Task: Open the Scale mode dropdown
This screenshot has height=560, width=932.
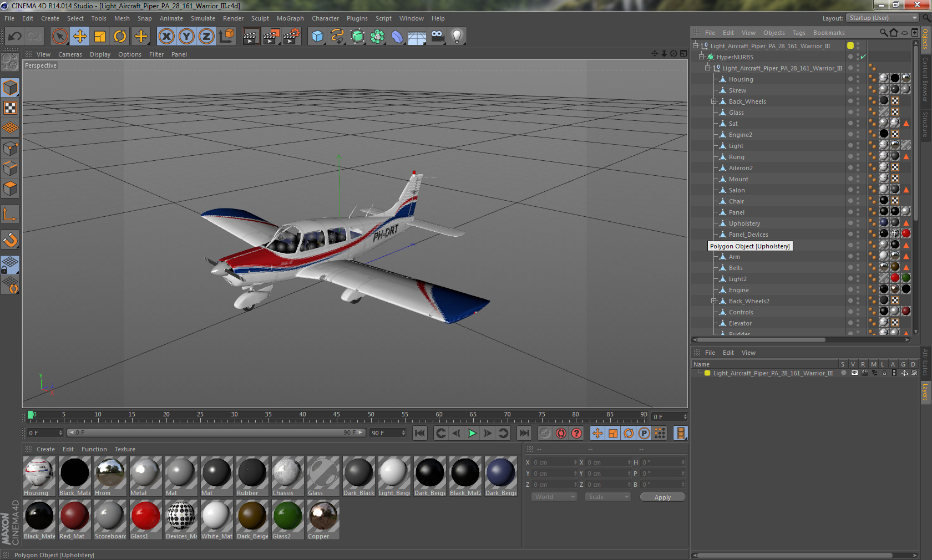Action: [608, 497]
